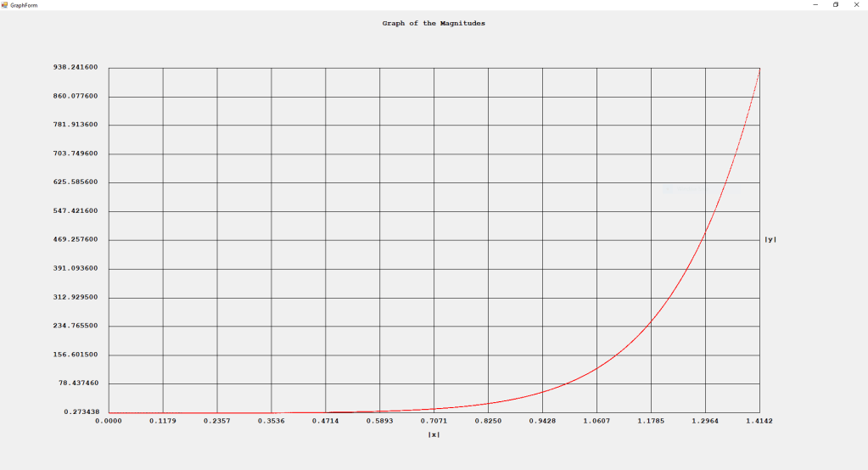Click the |x| axis label
The width and height of the screenshot is (868, 470).
434,435
